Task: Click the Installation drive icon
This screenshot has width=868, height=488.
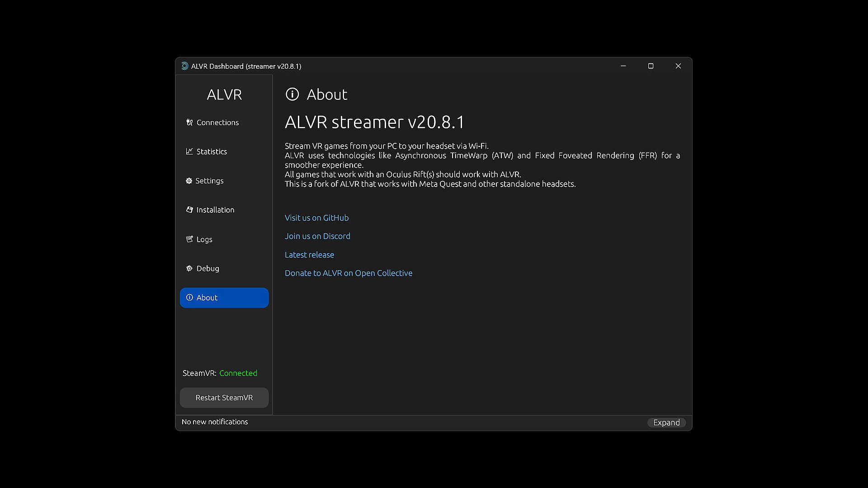Action: (189, 210)
